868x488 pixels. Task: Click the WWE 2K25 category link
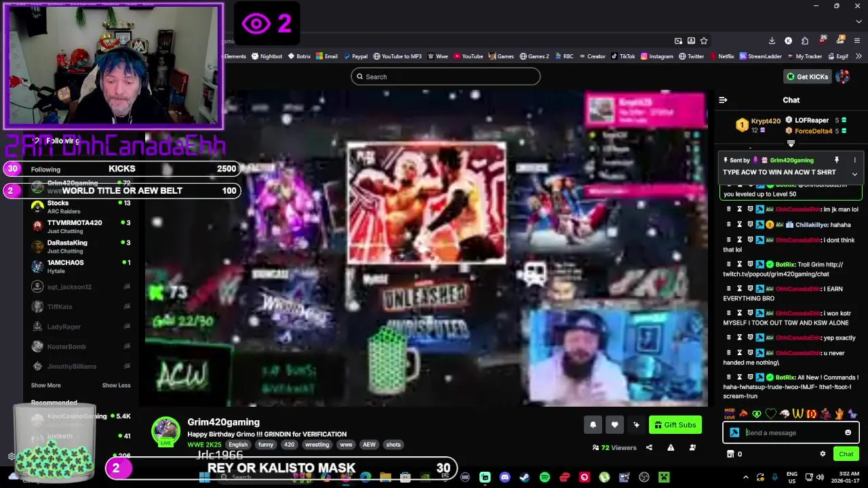click(x=204, y=445)
